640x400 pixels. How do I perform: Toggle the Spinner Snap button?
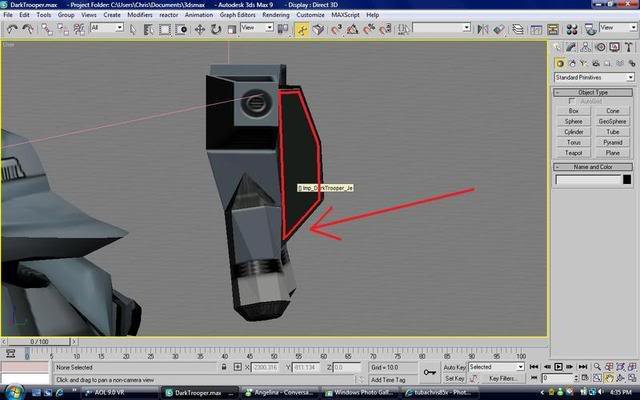pos(385,29)
